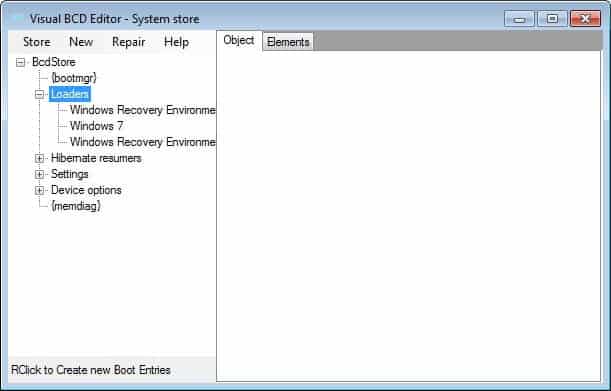Collapse the BcdStore root node
Image resolution: width=611 pixels, height=391 pixels.
[x=21, y=62]
